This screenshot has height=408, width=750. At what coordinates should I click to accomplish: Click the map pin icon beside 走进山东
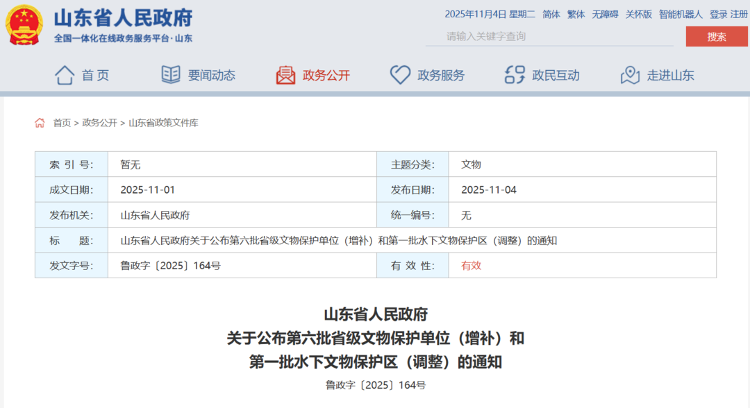(630, 75)
